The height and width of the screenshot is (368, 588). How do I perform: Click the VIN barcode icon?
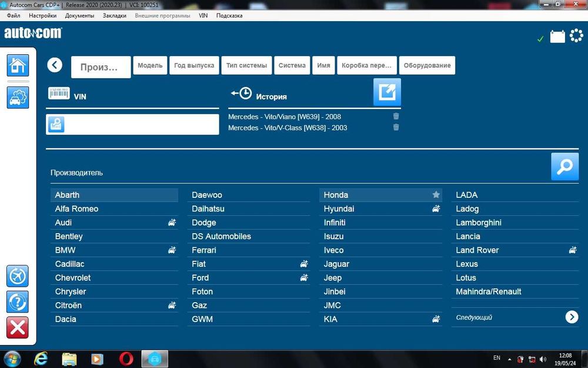(59, 93)
